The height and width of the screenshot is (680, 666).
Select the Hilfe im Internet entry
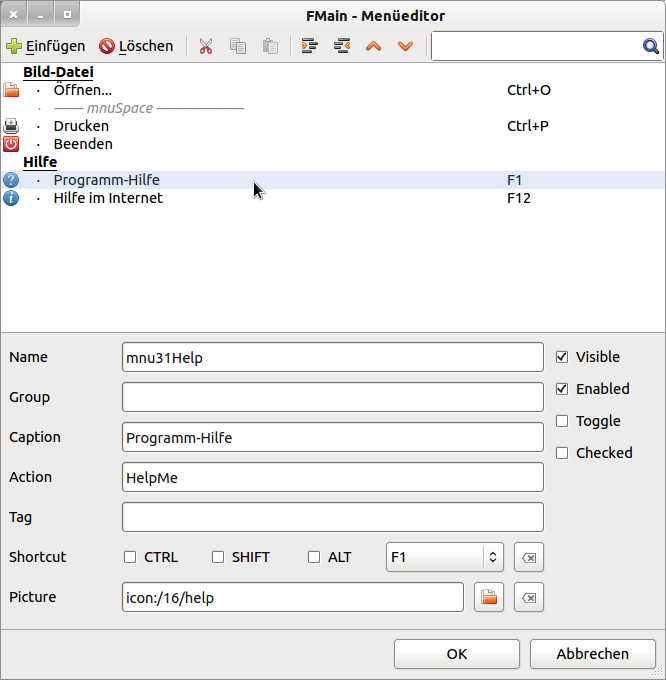[x=108, y=198]
